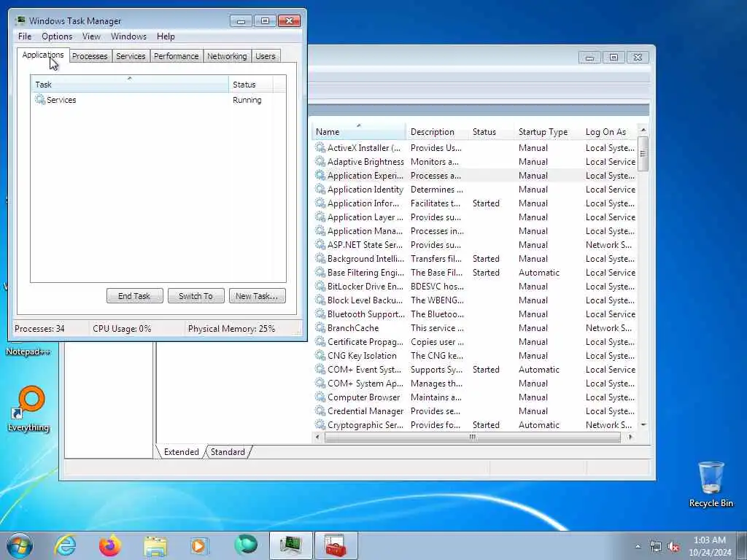Click Bluetooth Support service gear icon
This screenshot has width=747, height=560.
coord(320,314)
